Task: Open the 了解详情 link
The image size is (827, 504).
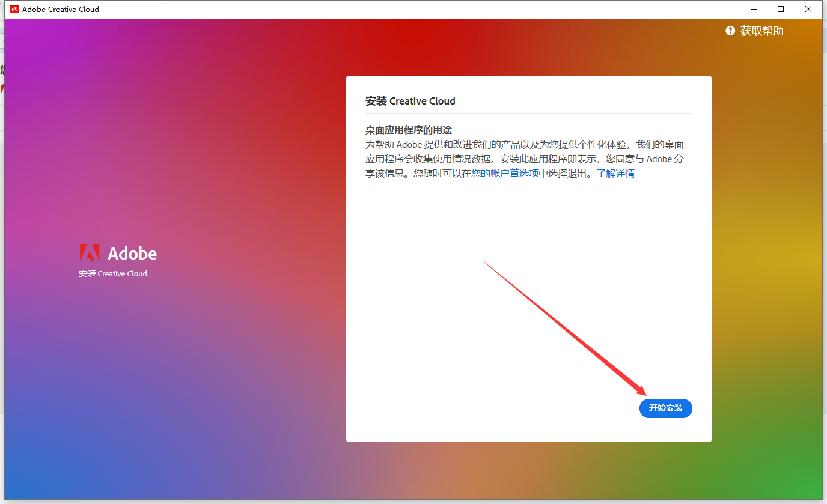Action: [615, 174]
